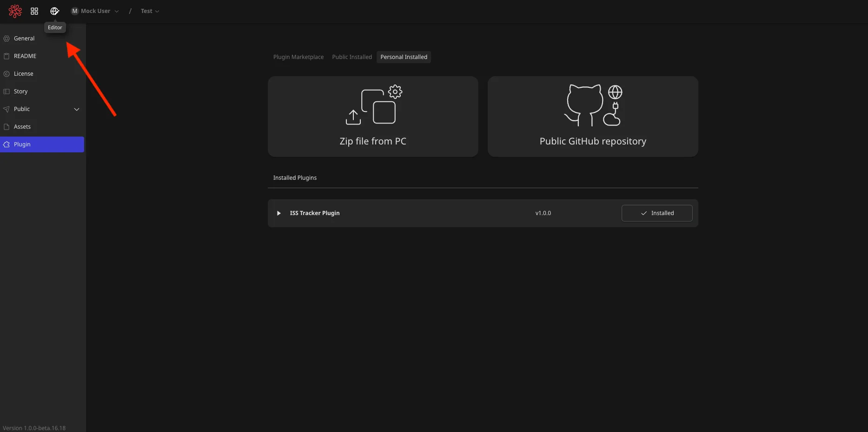Install plugin via Zip file from PC

tap(373, 117)
